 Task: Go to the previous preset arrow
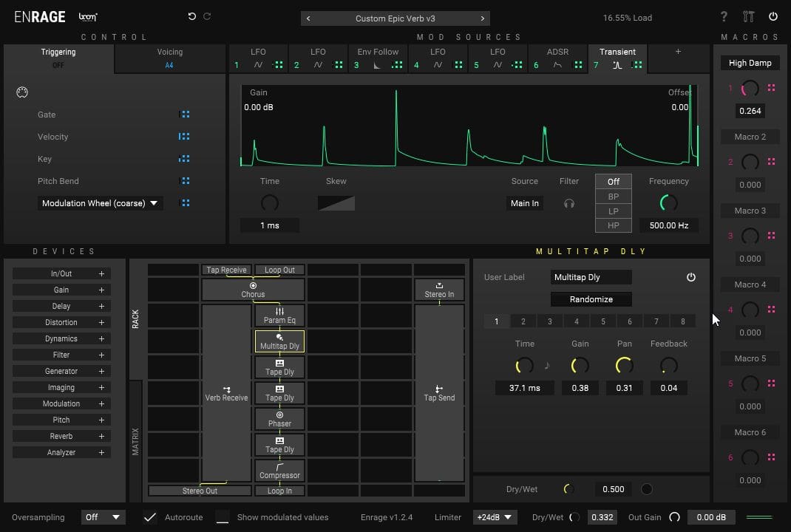point(308,18)
